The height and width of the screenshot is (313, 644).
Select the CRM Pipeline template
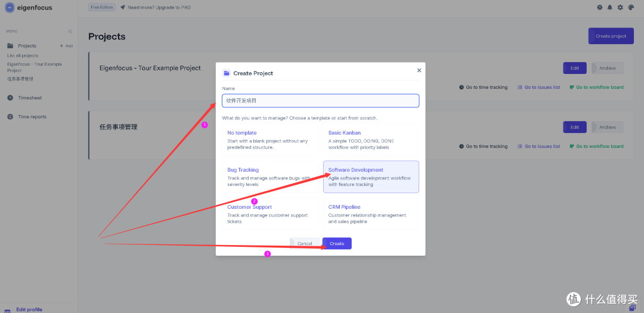pyautogui.click(x=371, y=213)
